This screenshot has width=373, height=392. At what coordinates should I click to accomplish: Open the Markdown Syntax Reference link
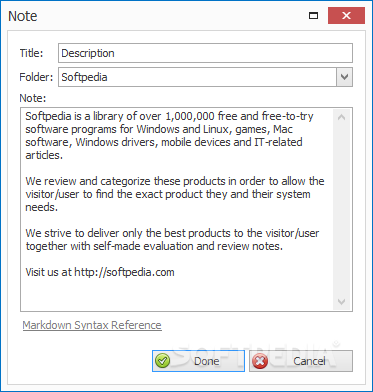(x=92, y=325)
